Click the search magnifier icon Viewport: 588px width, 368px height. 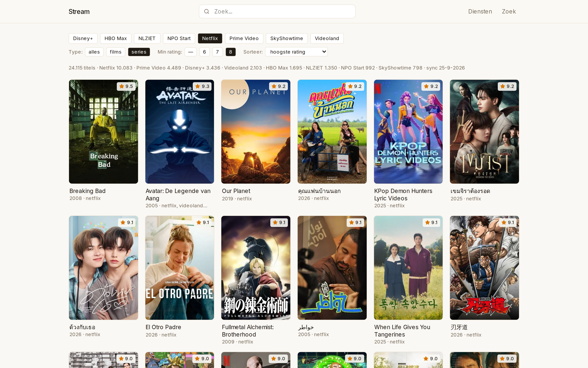click(207, 11)
